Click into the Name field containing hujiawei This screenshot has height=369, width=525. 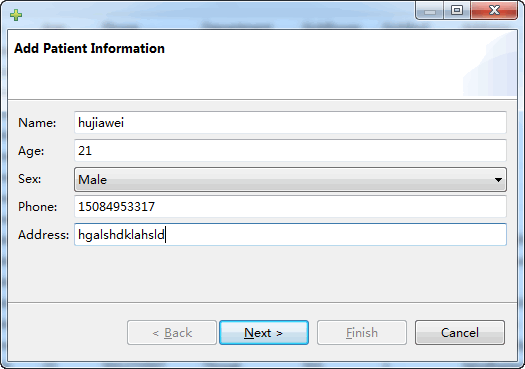click(x=290, y=123)
